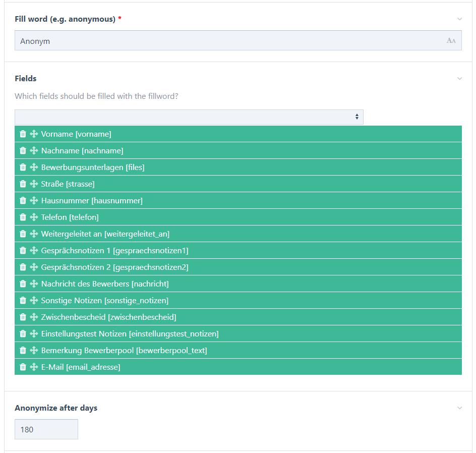Select the Hausnummer [hausnummer] row
The width and height of the screenshot is (476, 453).
(238, 200)
